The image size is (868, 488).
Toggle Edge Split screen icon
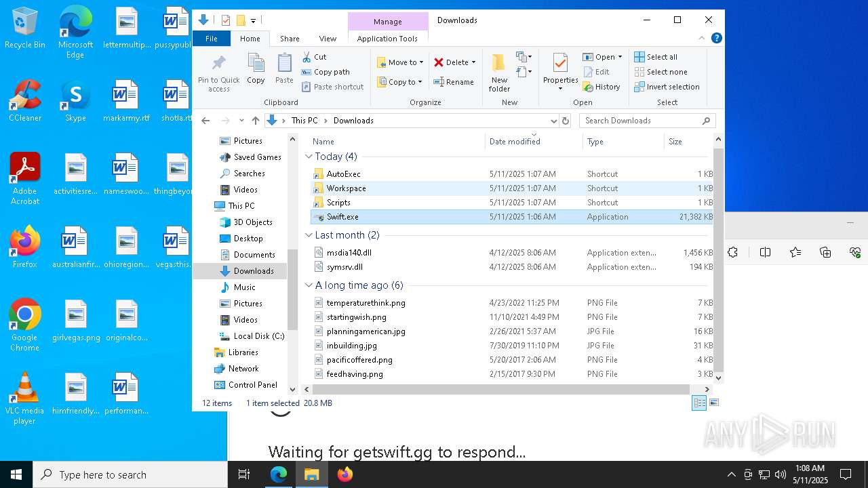(765, 252)
